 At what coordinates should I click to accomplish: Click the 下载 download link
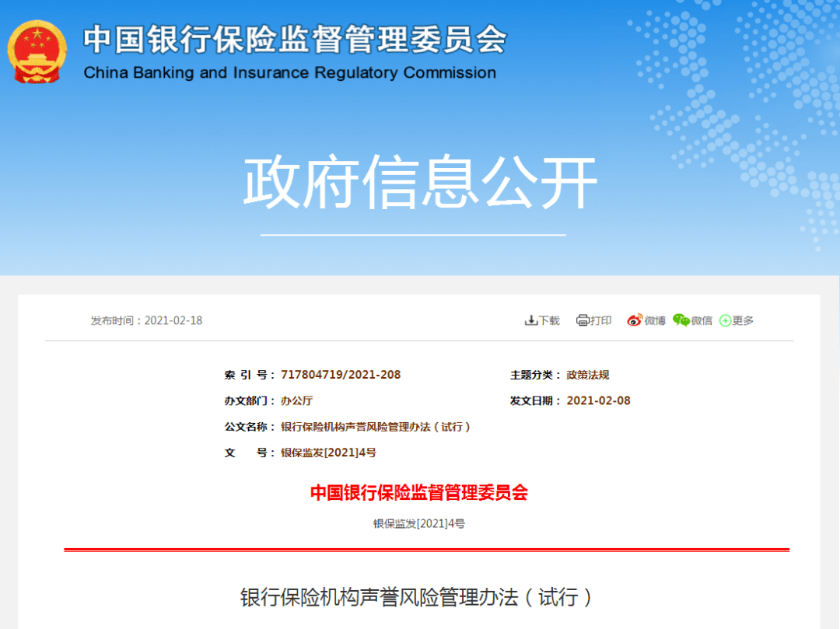[x=549, y=320]
